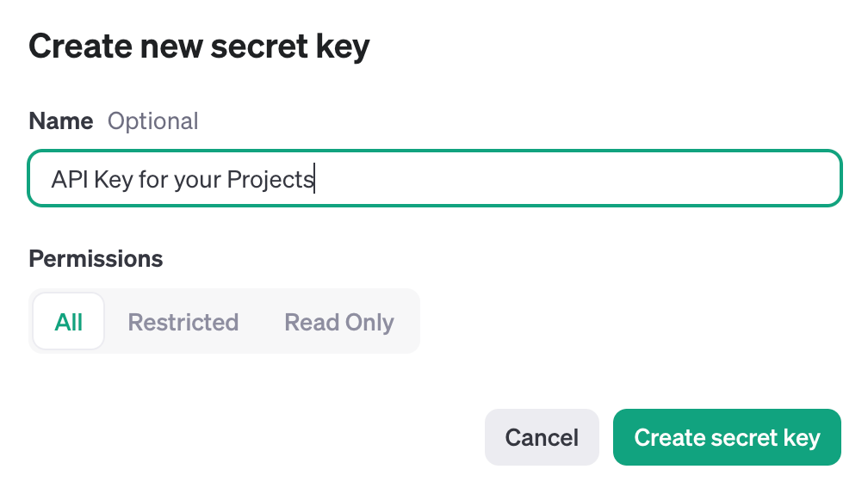Viewport: 868px width, 494px height.
Task: Select the All permissions option
Action: (69, 322)
